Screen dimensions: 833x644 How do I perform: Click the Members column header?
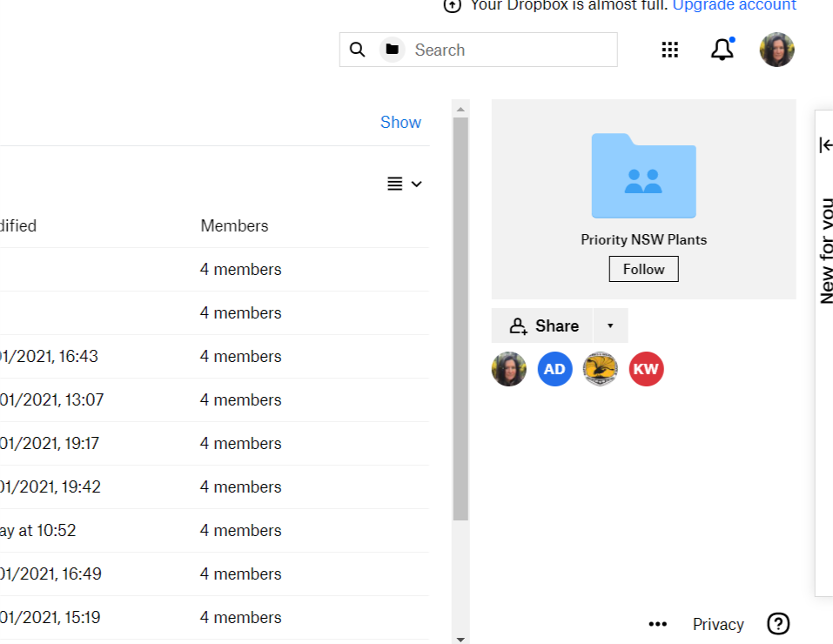(233, 225)
